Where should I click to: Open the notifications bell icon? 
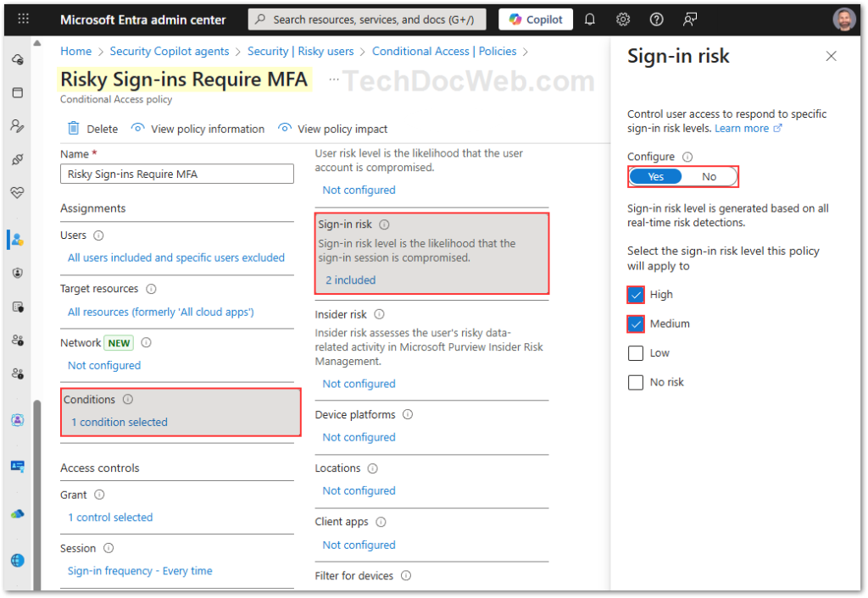[x=590, y=19]
